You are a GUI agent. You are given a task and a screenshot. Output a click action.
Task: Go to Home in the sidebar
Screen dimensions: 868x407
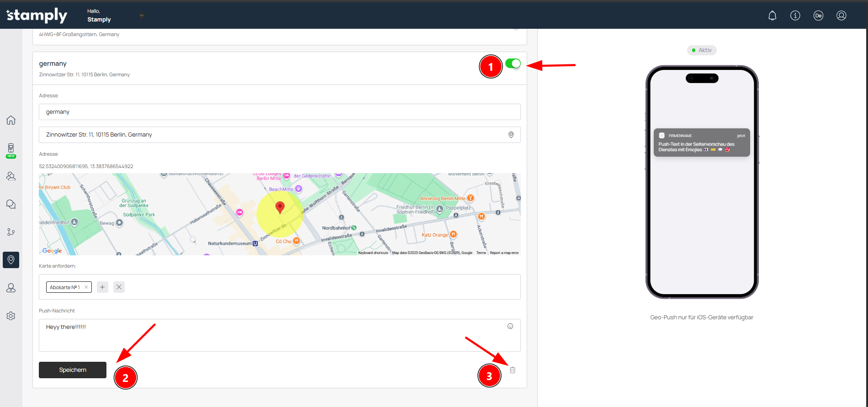pyautogui.click(x=11, y=120)
